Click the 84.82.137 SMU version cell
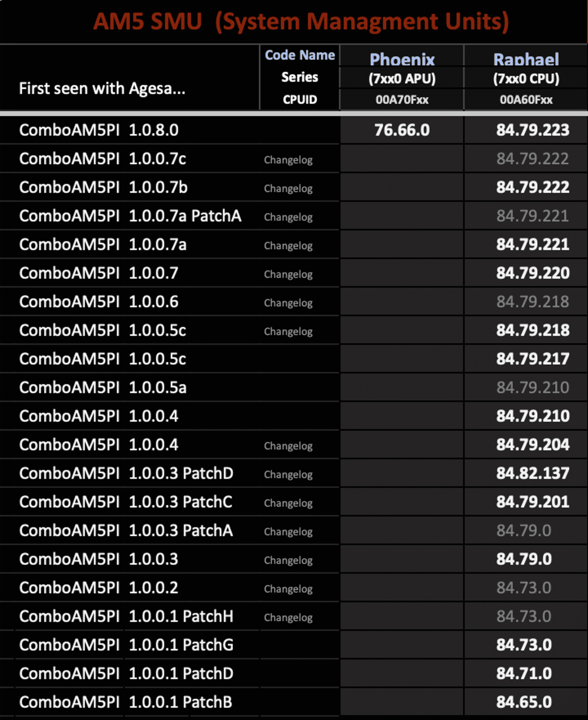Screen dimensions: 588x720 (x=533, y=473)
